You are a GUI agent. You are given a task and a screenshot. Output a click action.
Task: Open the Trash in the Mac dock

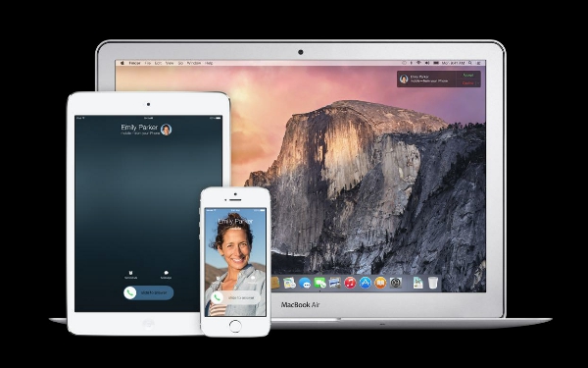tap(433, 283)
